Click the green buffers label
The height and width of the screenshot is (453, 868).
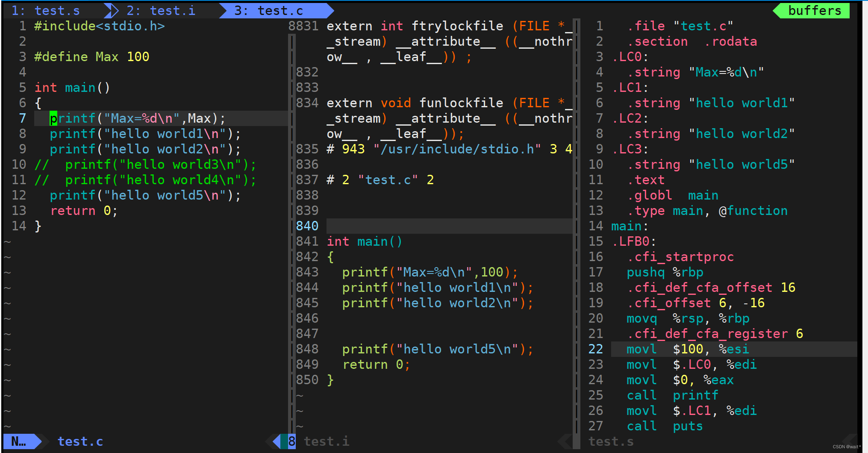click(815, 11)
